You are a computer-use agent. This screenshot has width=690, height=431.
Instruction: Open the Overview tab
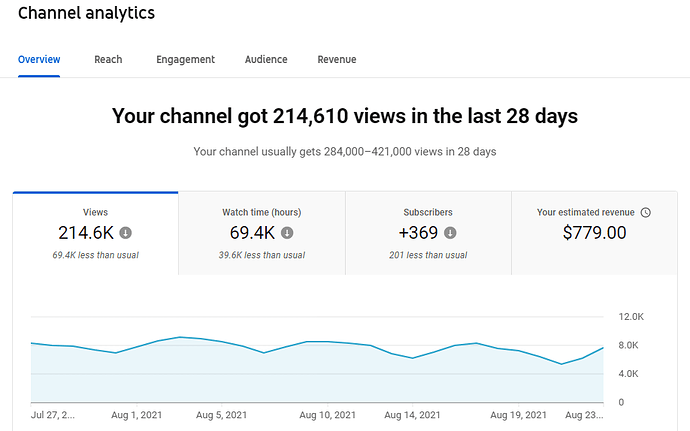coord(39,59)
